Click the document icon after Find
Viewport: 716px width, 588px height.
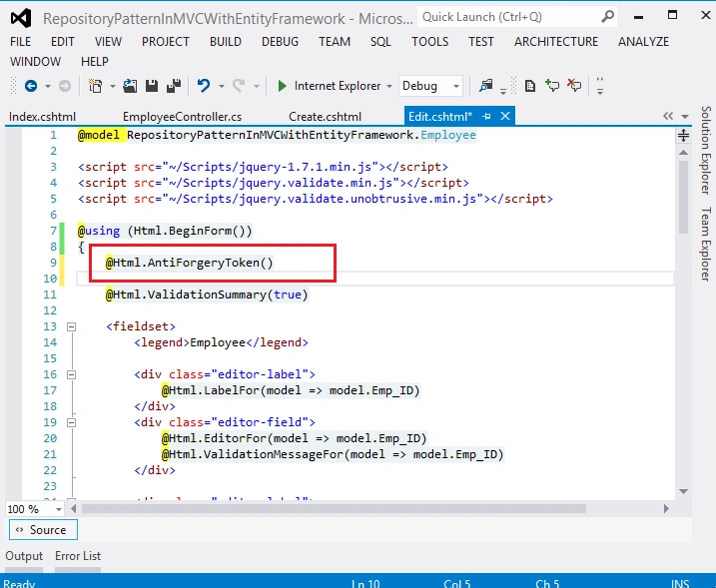click(529, 86)
